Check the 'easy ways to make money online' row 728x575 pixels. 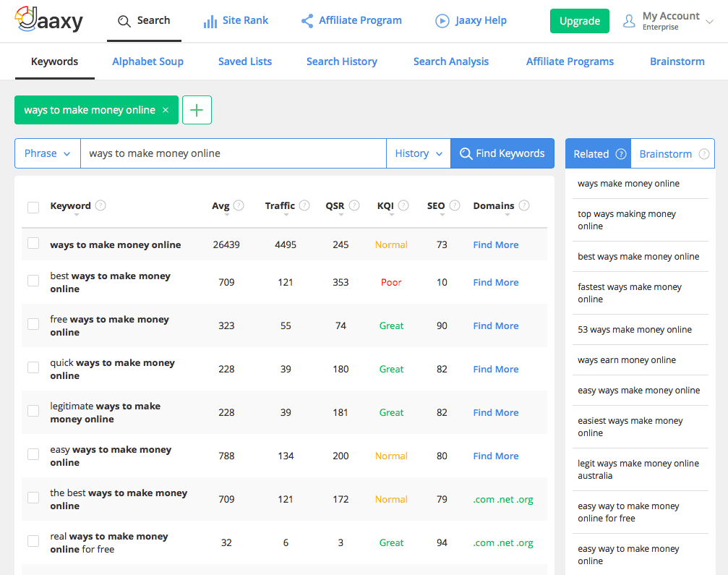(x=33, y=454)
